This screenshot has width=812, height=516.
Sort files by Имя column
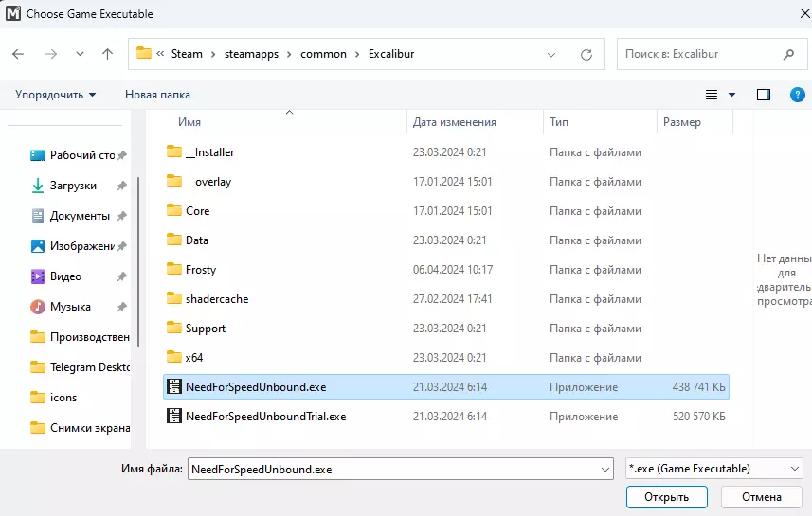point(189,122)
